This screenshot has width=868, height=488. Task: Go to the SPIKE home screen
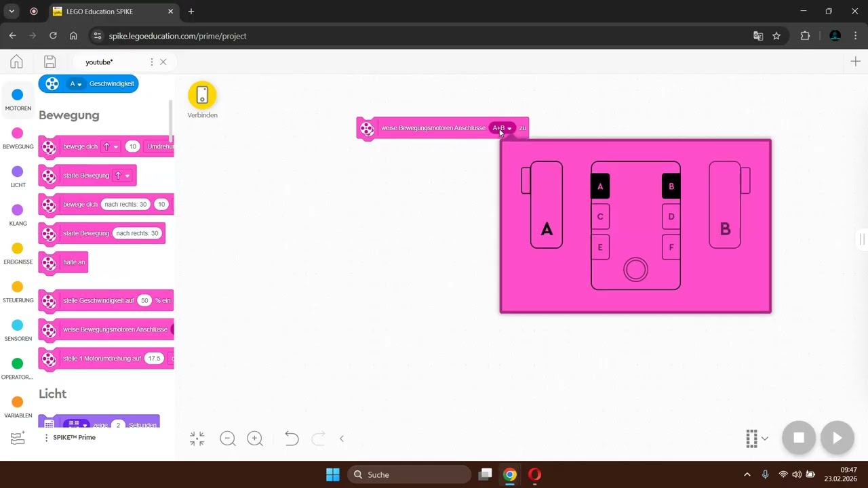tap(16, 62)
